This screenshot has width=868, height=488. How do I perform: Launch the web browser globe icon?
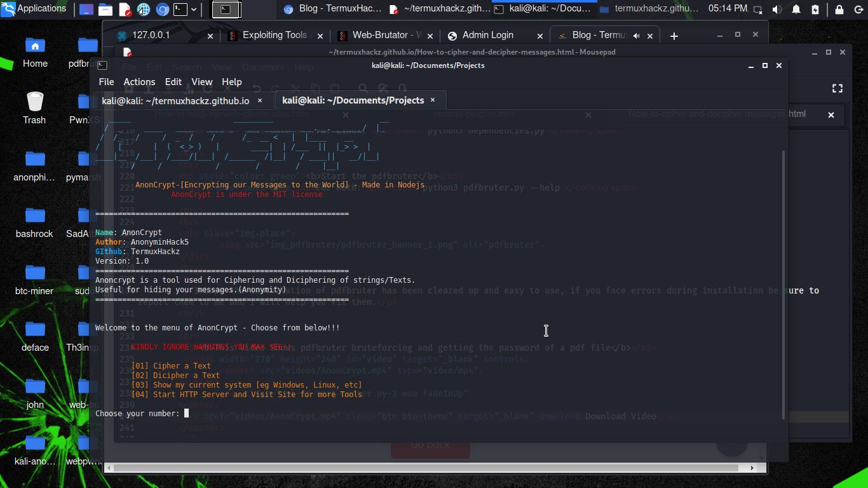144,10
